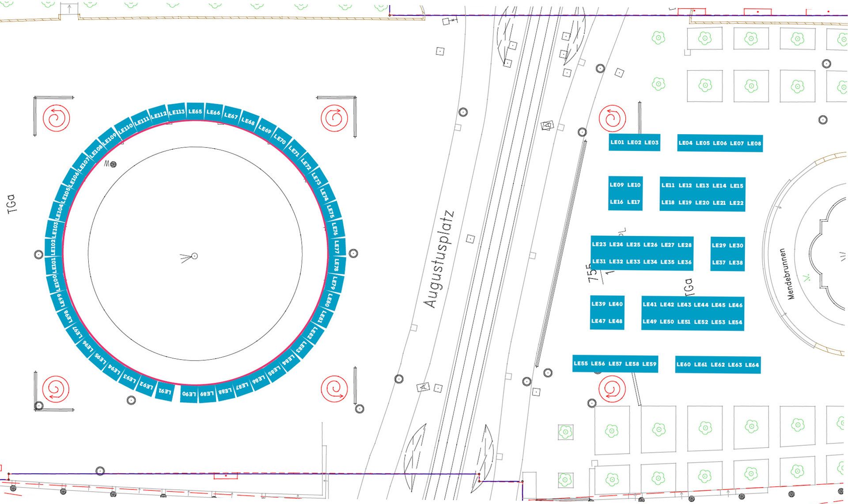Click the red spiral icon nearest booth LE84

[334, 389]
